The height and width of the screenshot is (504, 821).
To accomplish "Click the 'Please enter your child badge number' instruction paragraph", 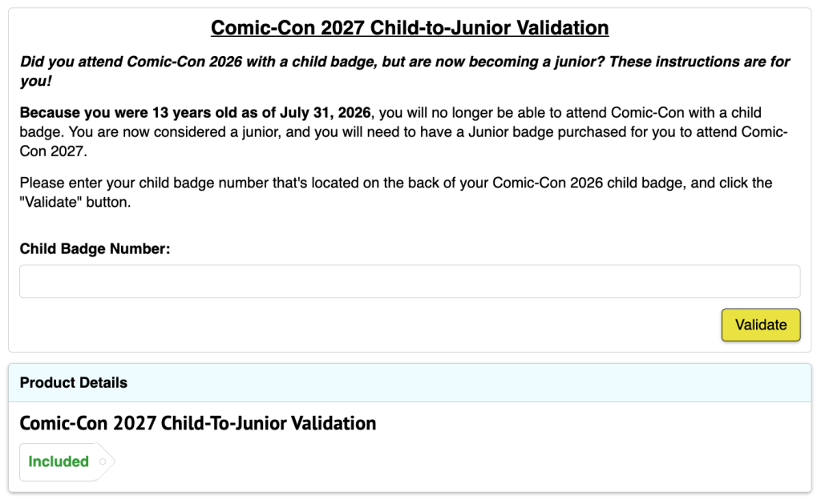I will pos(396,192).
